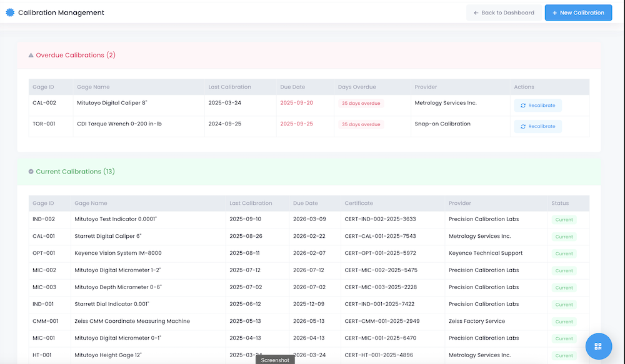Image resolution: width=625 pixels, height=364 pixels.
Task: Select Zeiss CMM Coordinate Measuring Machine row
Action: pos(132,321)
